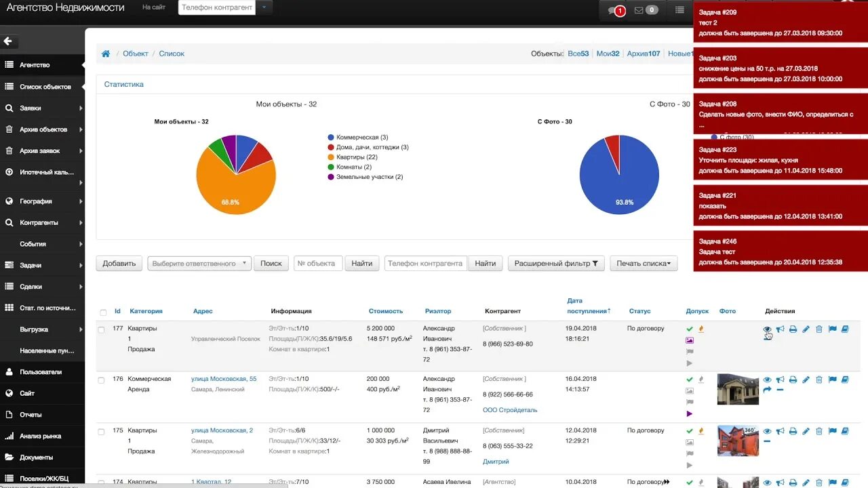
Task: Delete object 177 with trash icon
Action: (x=818, y=329)
